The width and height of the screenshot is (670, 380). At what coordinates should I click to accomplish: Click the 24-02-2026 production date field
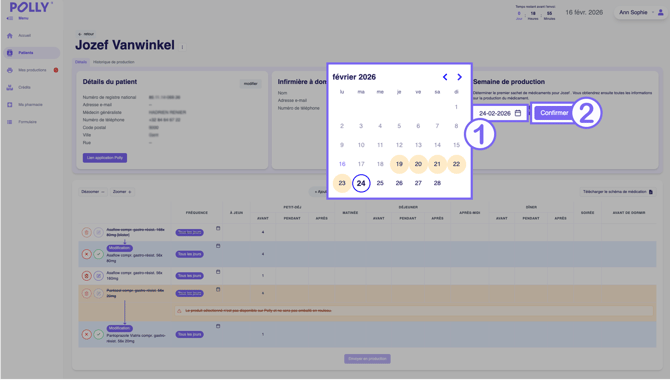click(500, 113)
